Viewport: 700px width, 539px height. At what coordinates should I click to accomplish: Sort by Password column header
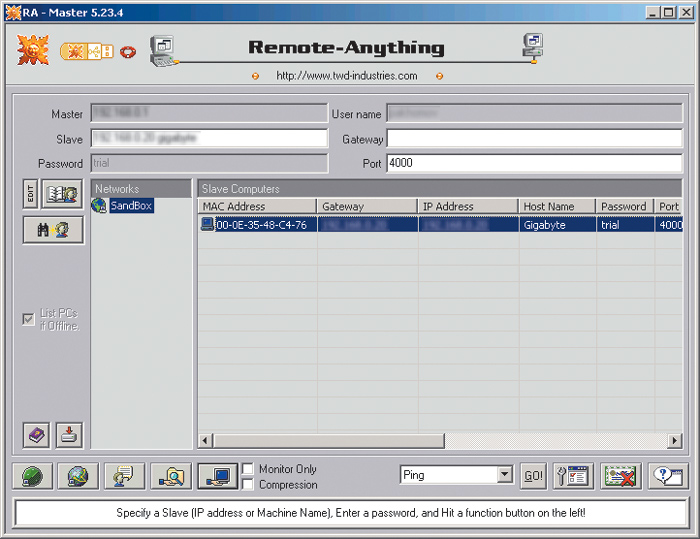tap(625, 206)
